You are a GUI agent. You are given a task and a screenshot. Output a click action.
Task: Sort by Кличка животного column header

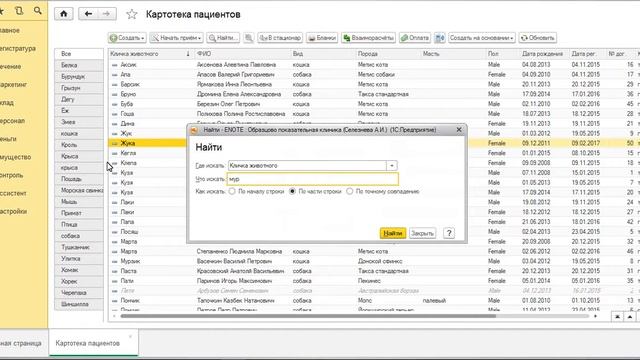click(150, 54)
